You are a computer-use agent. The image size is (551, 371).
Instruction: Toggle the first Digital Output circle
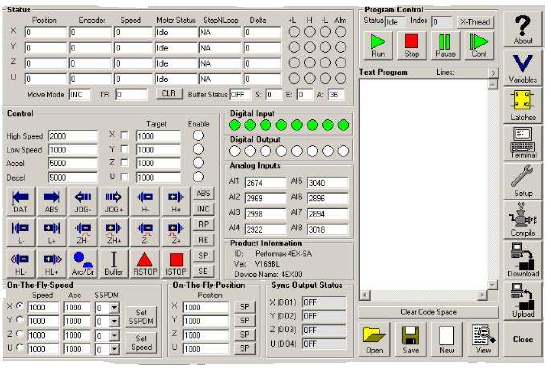pos(235,151)
